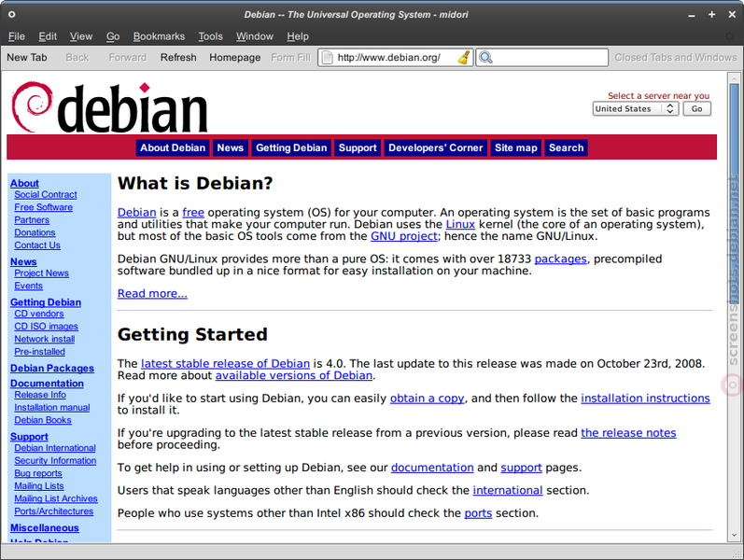The image size is (744, 560).
Task: Click the Release Info sidebar link
Action: tap(40, 395)
